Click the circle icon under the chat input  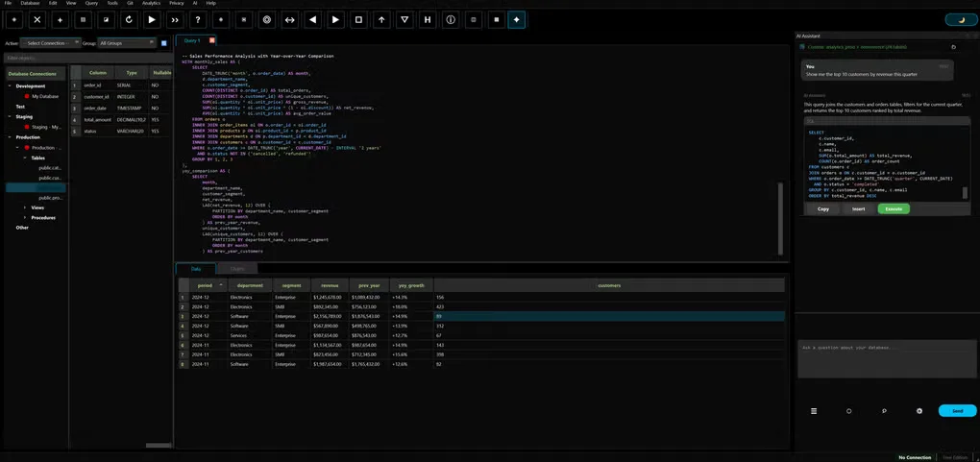point(848,411)
